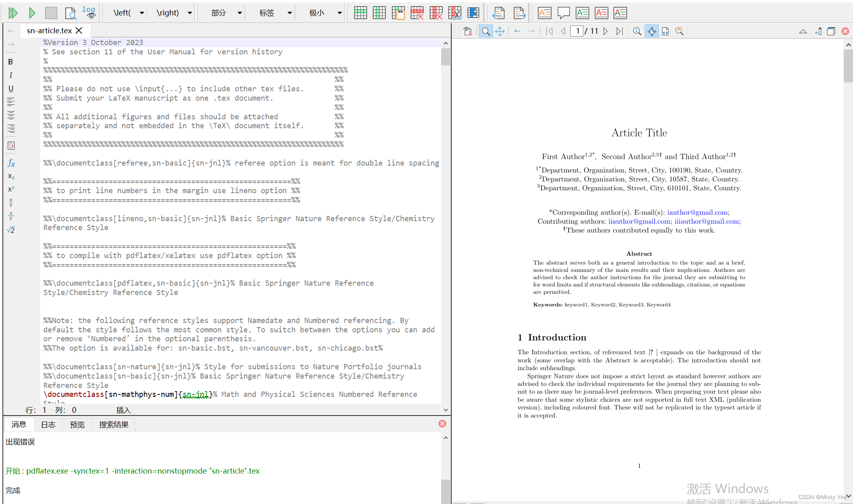Insert math function with the fx icon
Screen dimensions: 853x504
click(11, 163)
